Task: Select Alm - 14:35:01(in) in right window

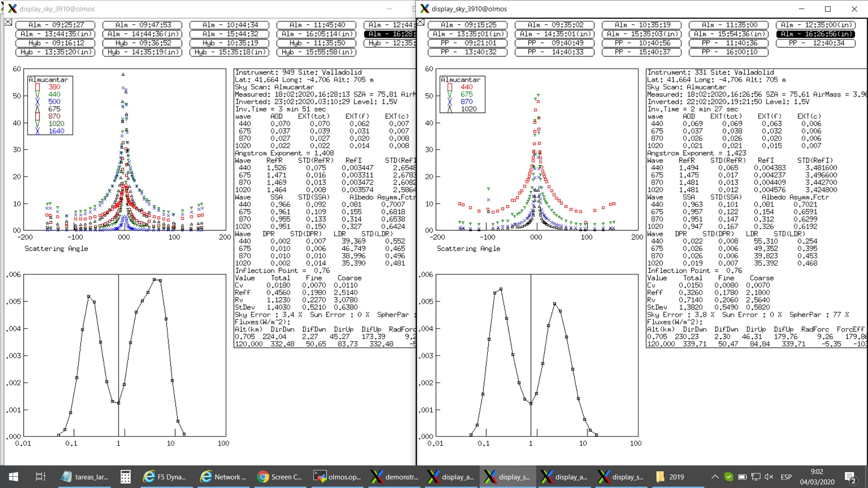Action: point(555,34)
